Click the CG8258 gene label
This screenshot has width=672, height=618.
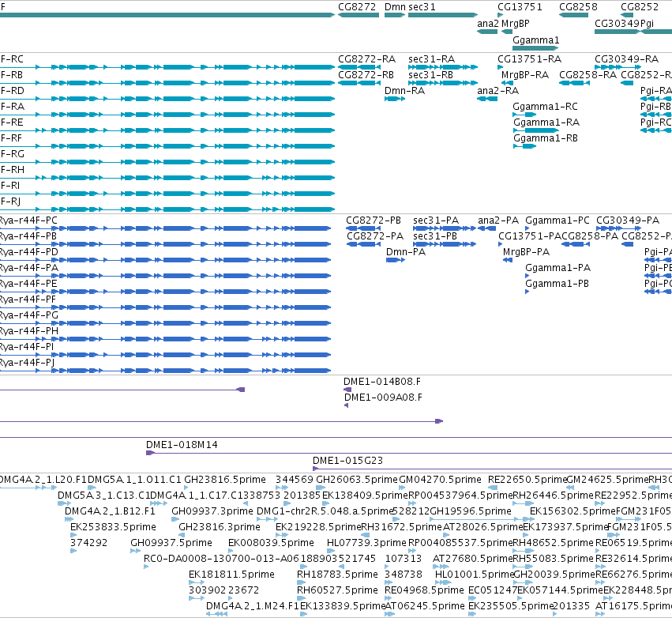click(578, 7)
